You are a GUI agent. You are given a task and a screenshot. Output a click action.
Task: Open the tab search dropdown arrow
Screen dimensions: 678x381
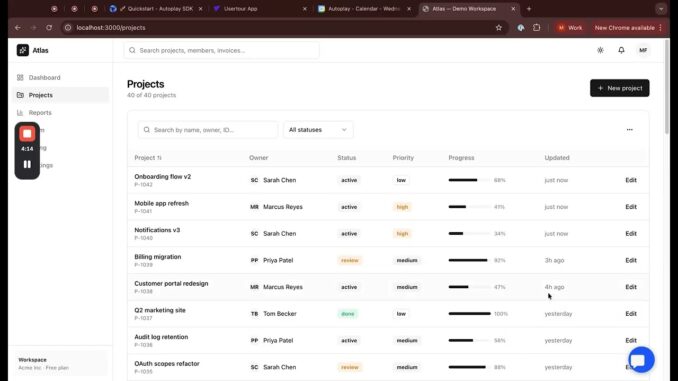(661, 9)
